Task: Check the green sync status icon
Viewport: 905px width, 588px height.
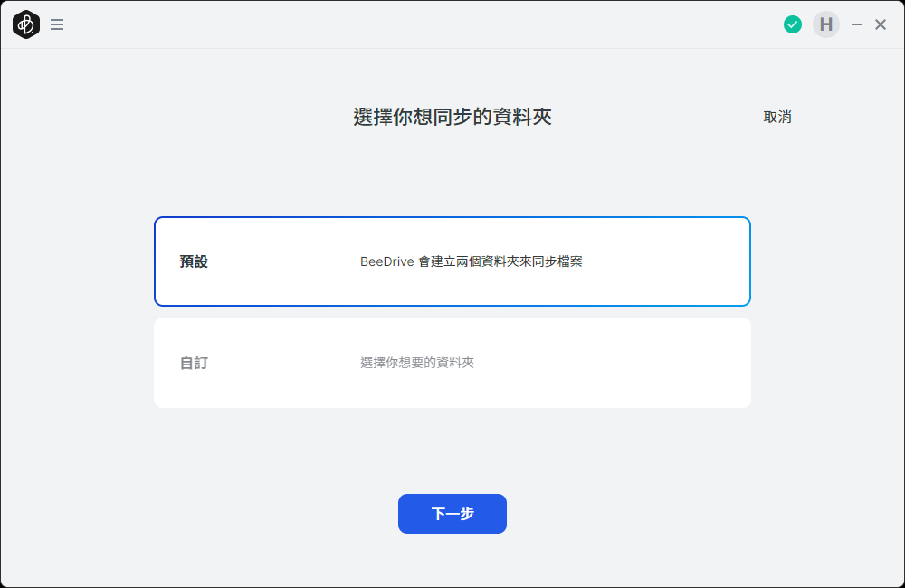Action: click(x=793, y=24)
